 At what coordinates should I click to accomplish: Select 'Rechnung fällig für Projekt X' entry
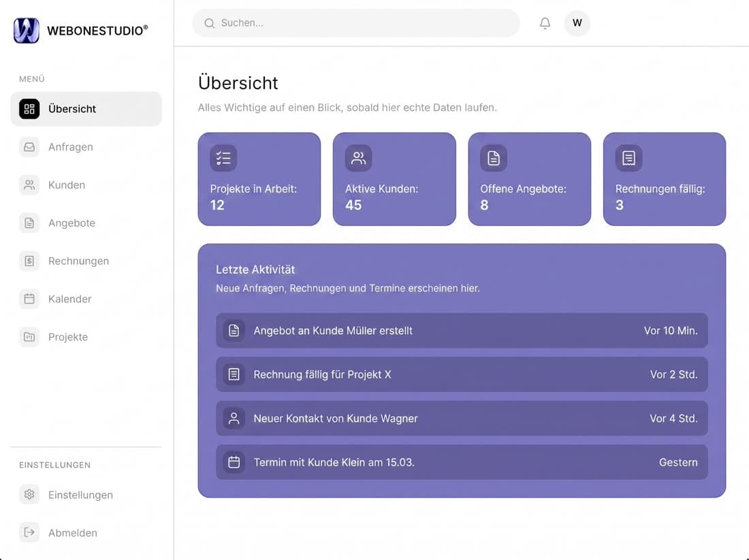(462, 374)
